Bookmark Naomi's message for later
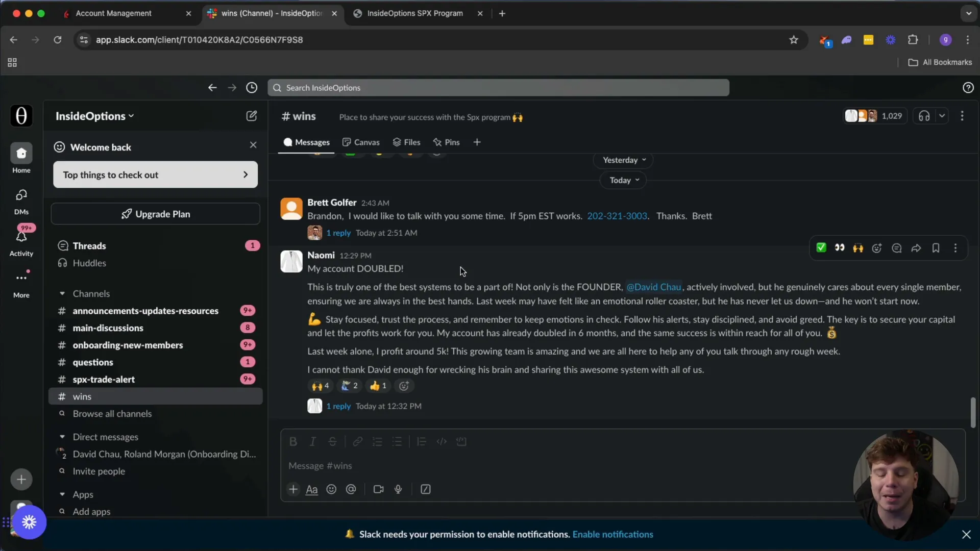 (936, 248)
